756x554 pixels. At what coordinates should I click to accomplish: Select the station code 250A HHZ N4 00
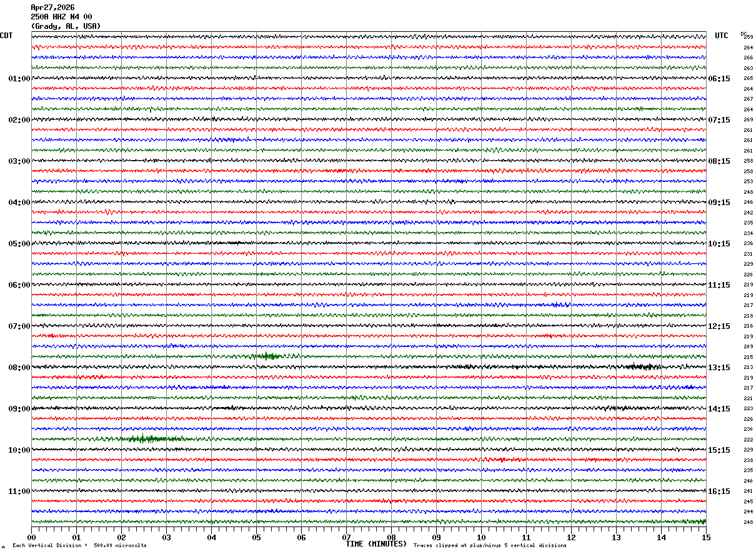61,17
